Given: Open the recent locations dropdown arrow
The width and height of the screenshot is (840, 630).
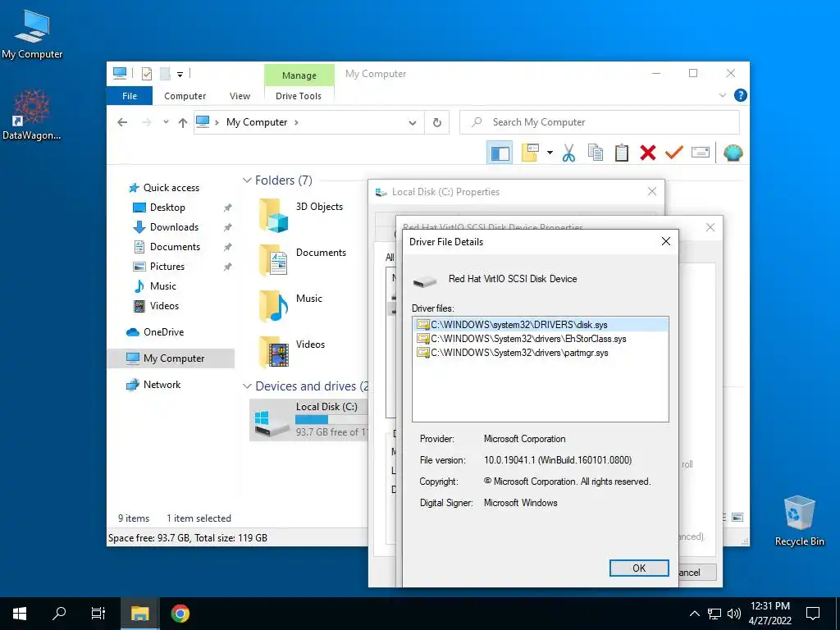Looking at the screenshot, I should (x=166, y=122).
